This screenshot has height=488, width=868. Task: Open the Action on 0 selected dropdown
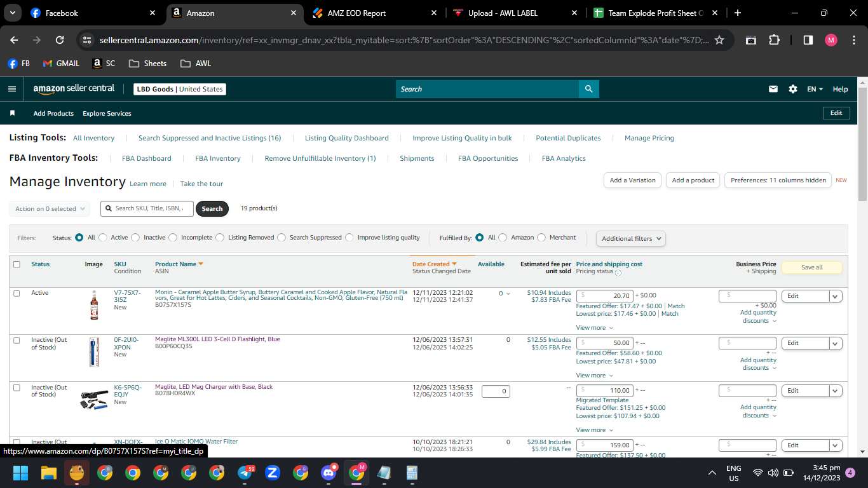coord(50,208)
